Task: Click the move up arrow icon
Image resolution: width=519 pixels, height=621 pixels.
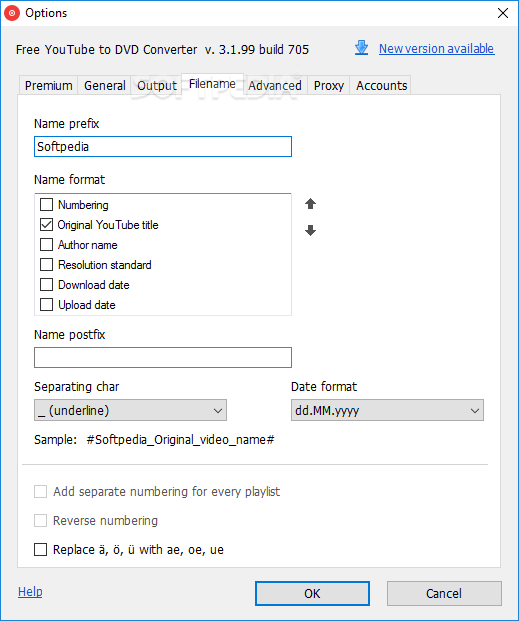Action: tap(310, 204)
